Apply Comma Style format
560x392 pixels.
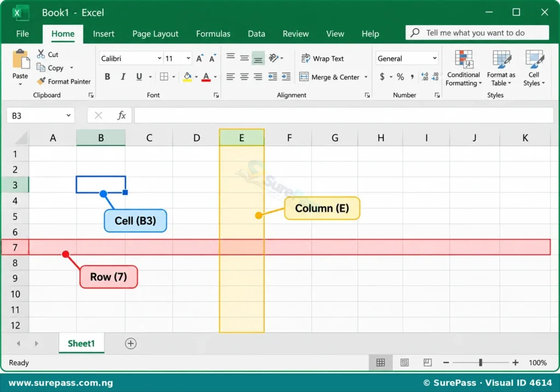point(412,77)
